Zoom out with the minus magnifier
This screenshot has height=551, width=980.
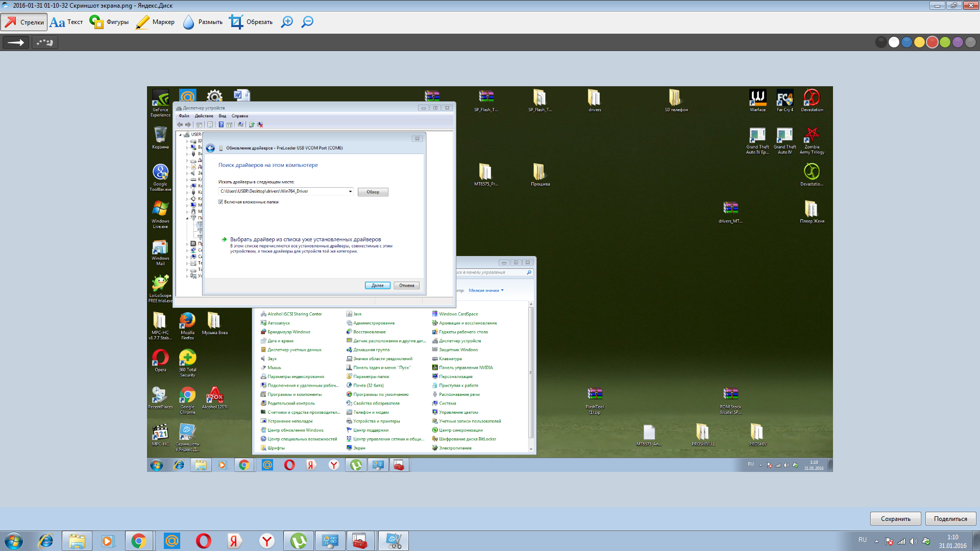pyautogui.click(x=307, y=22)
